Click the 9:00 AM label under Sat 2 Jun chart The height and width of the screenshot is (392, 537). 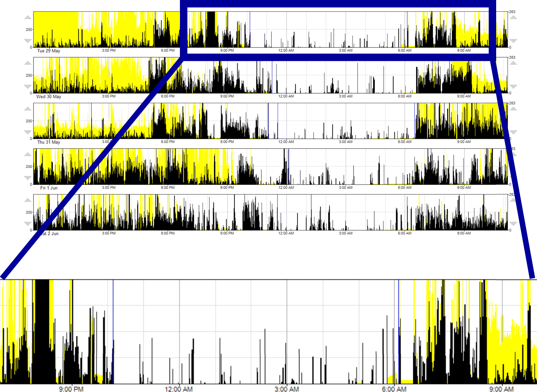(464, 233)
